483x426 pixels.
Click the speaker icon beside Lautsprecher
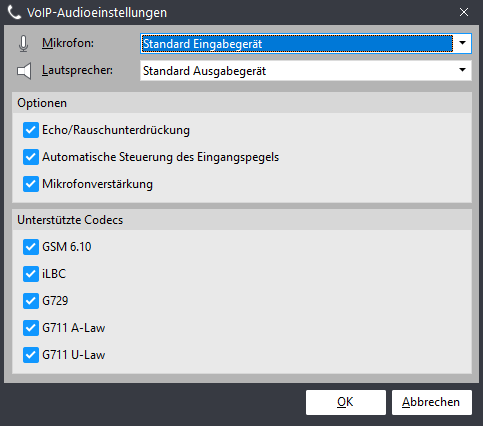point(24,71)
